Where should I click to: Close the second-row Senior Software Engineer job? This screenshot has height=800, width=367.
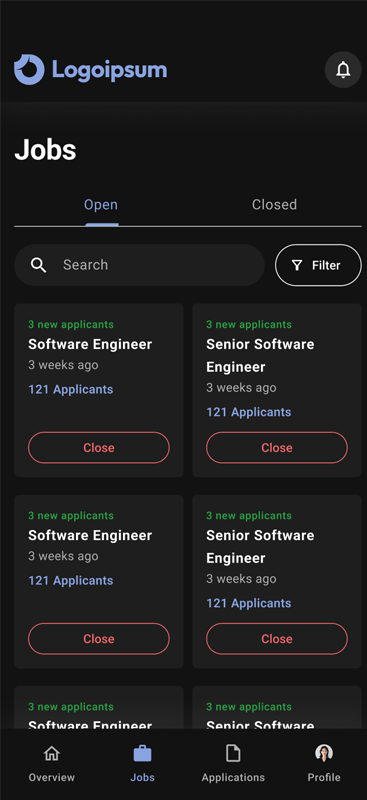pos(277,639)
